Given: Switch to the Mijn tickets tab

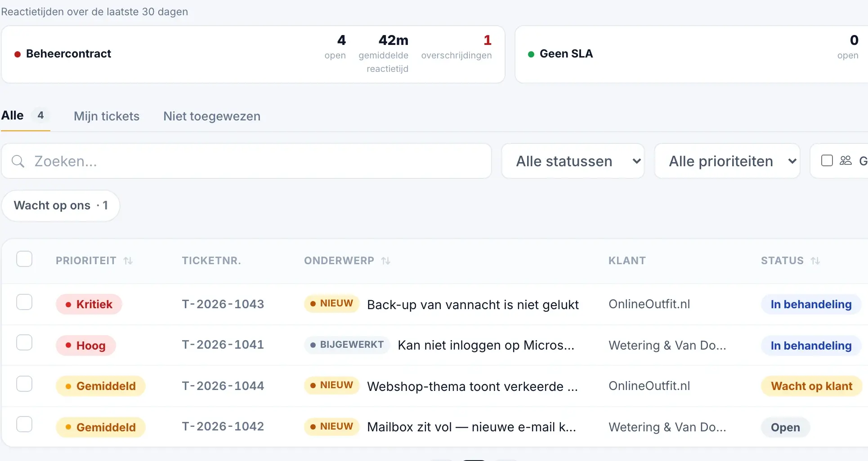Looking at the screenshot, I should click(x=107, y=116).
